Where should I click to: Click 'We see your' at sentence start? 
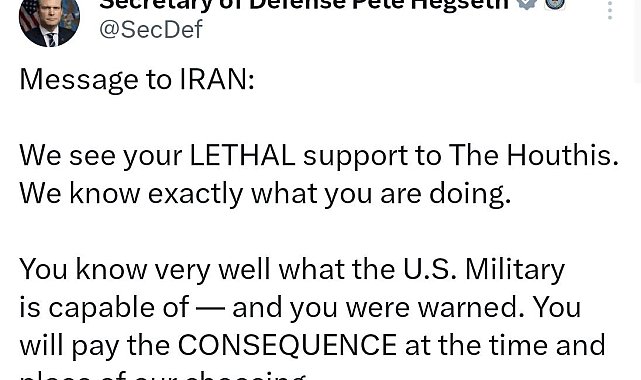101,156
